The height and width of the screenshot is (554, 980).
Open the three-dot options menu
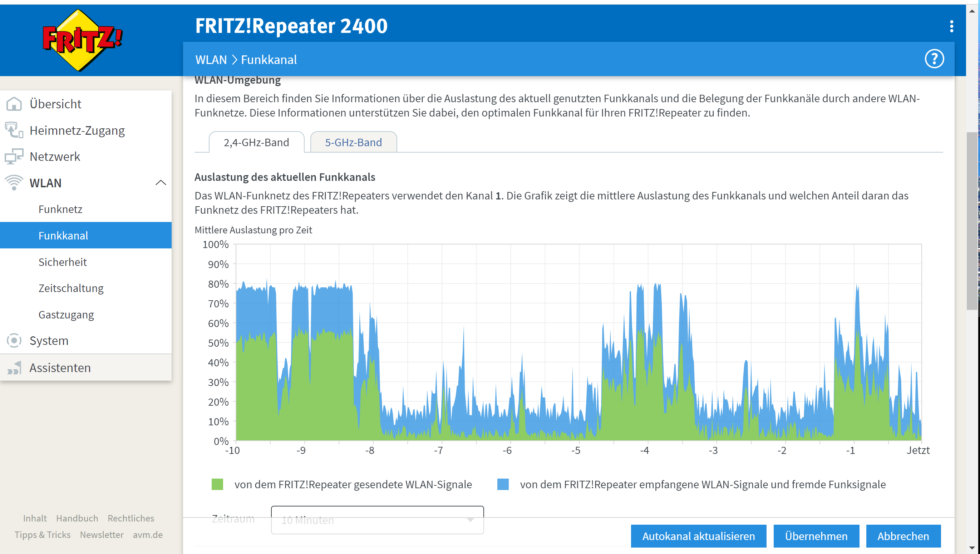[951, 26]
